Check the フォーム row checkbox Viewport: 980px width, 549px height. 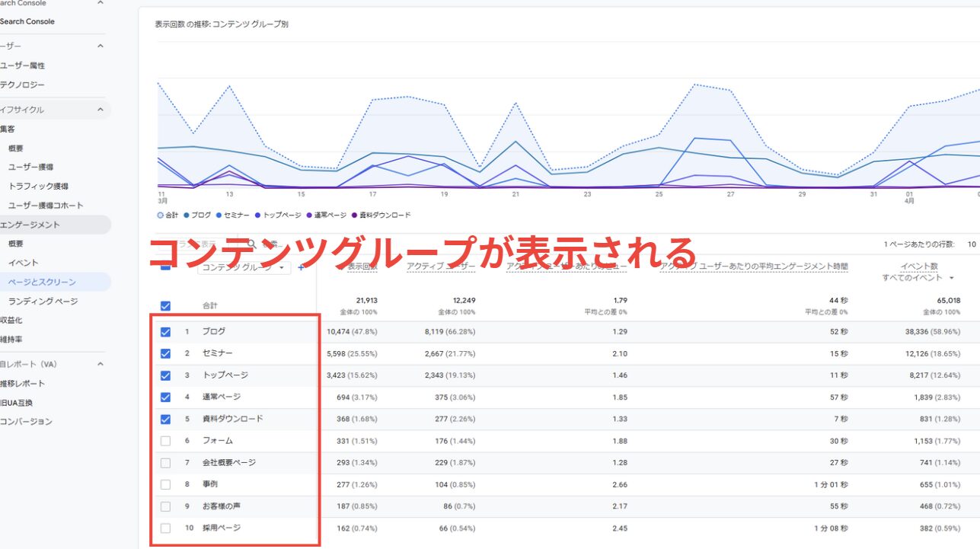(x=165, y=441)
